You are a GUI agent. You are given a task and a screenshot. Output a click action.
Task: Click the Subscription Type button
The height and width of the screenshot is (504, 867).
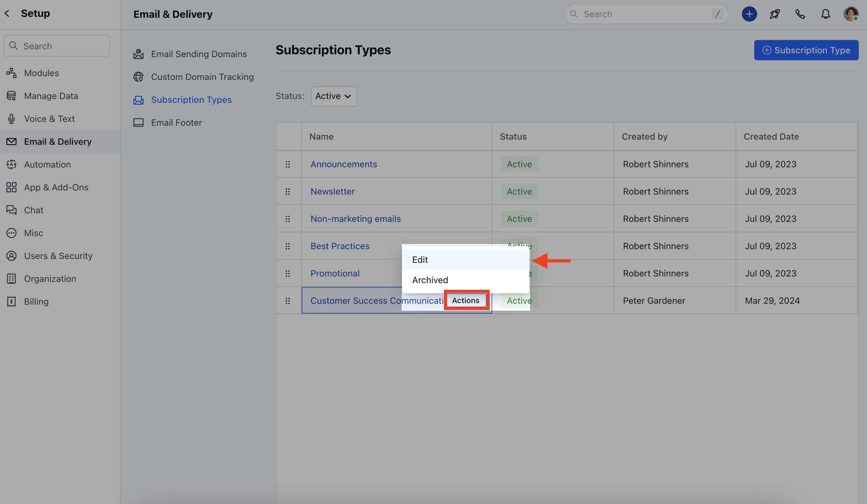coord(806,50)
